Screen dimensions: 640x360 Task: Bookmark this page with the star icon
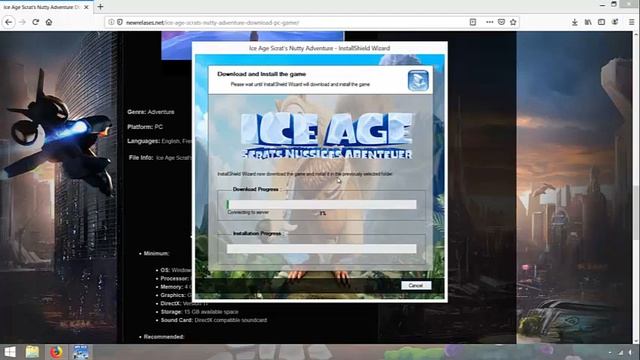(513, 22)
